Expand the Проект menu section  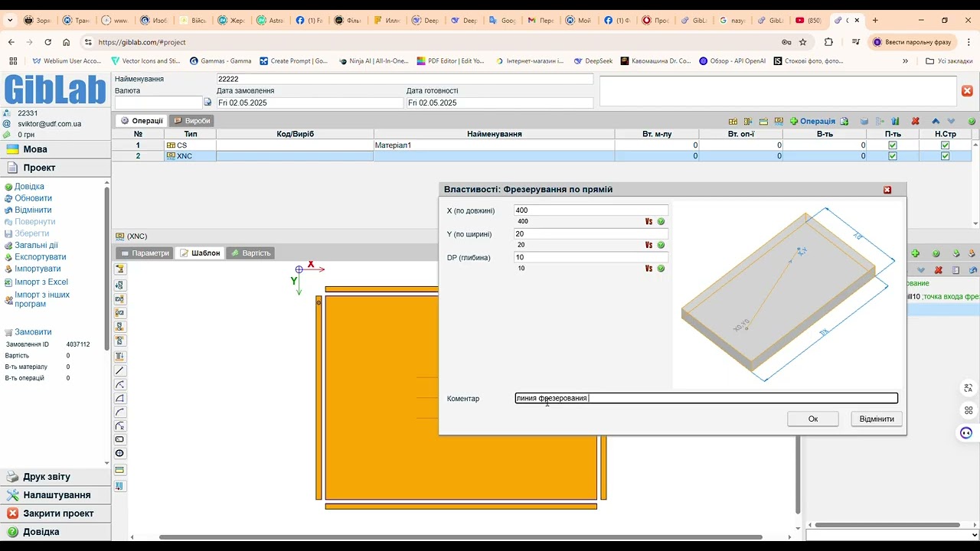coord(56,168)
